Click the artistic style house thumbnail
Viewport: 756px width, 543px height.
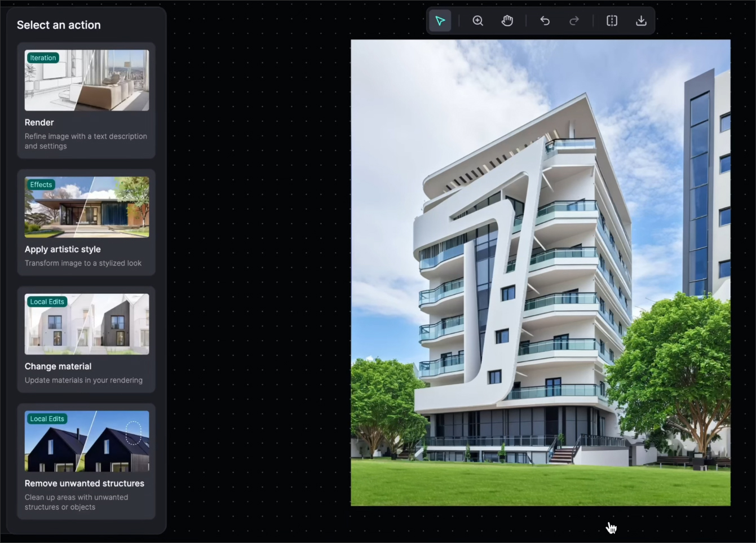coord(87,207)
